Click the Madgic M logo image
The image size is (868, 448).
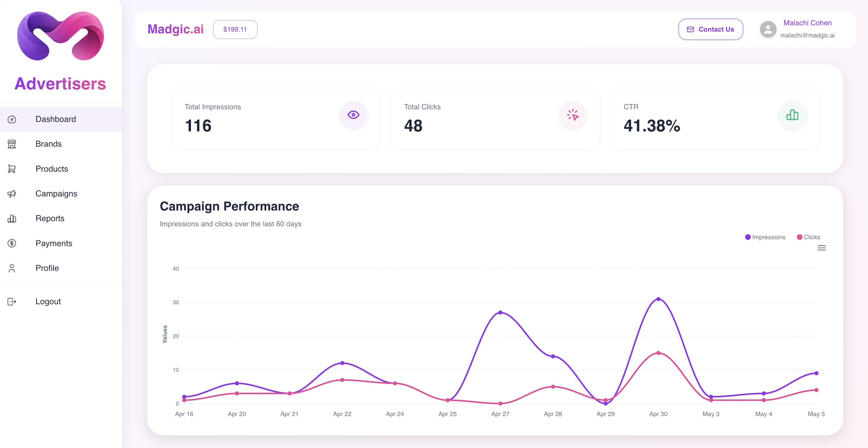point(61,36)
